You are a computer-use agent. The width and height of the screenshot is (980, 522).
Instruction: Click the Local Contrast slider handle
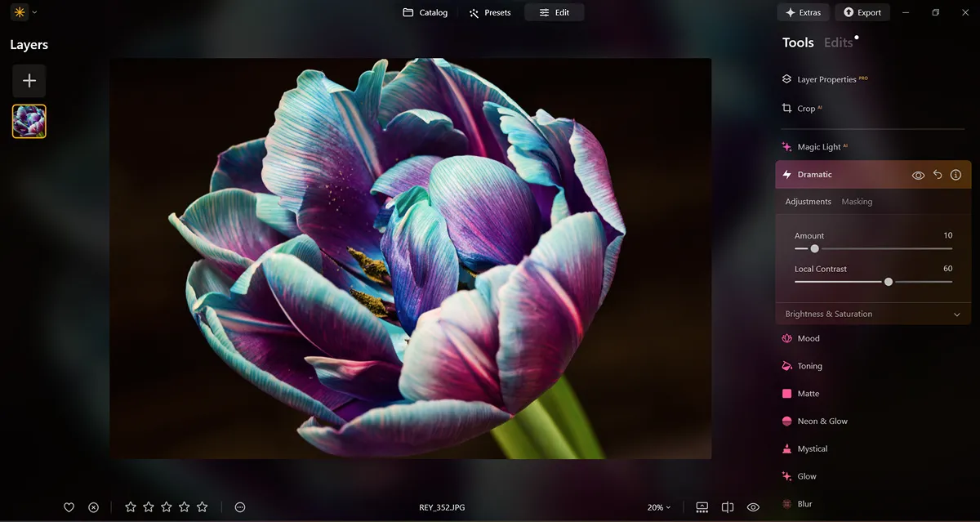(889, 282)
